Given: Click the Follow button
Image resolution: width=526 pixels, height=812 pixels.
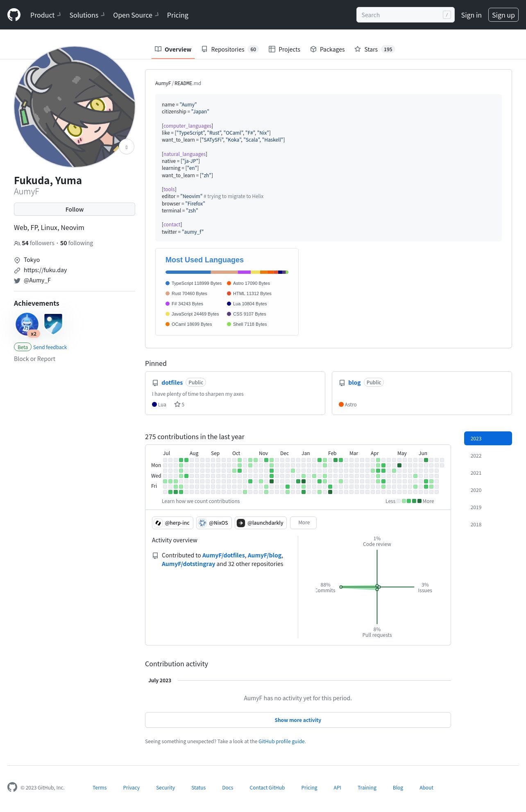Looking at the screenshot, I should (x=75, y=209).
